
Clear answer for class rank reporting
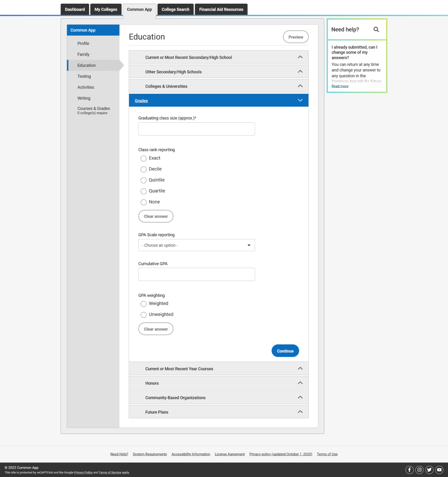click(156, 216)
